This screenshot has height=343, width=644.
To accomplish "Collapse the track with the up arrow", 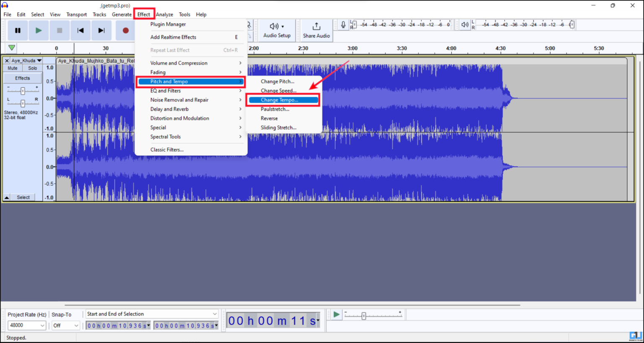I will pyautogui.click(x=6, y=197).
